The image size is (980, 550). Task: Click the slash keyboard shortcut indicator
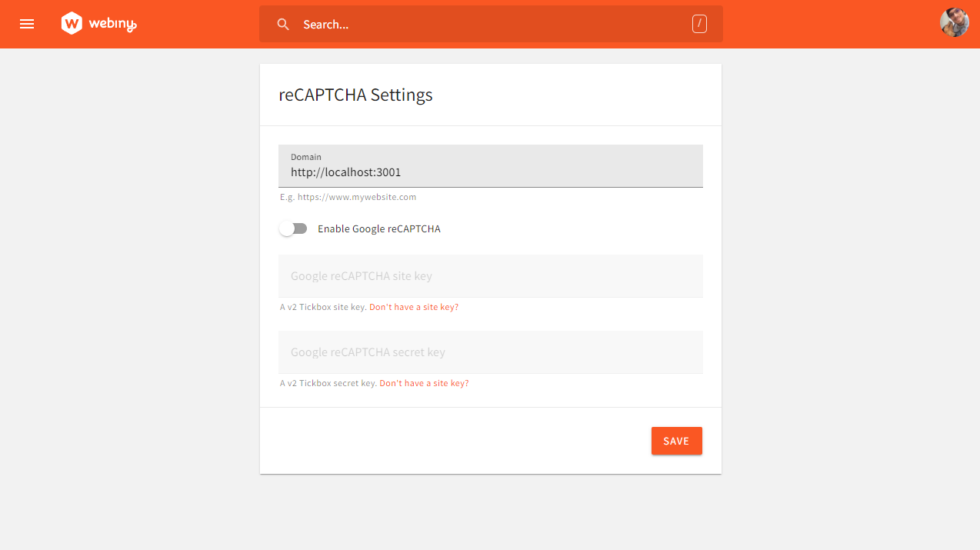pos(699,24)
